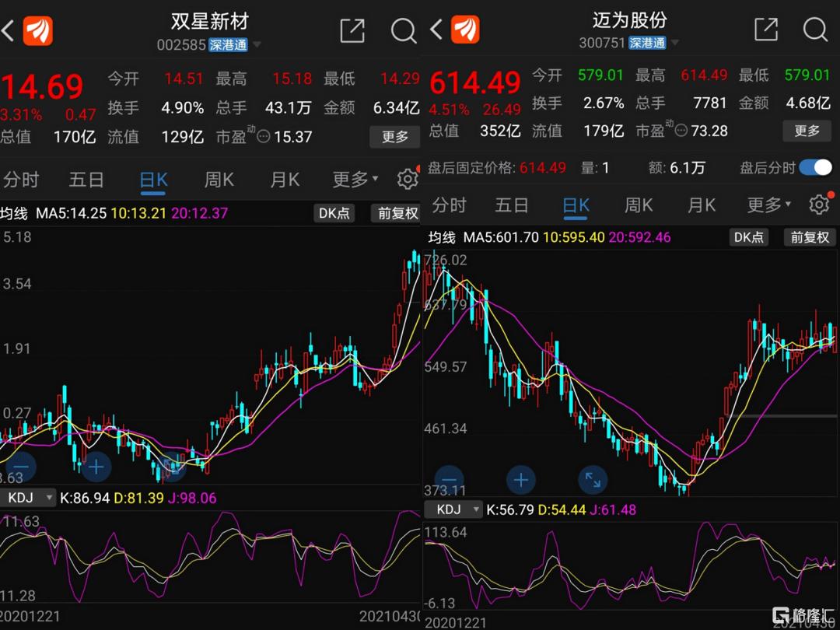The width and height of the screenshot is (840, 630).
Task: Tap 深港通 badge under 双星新材
Action: [x=228, y=44]
